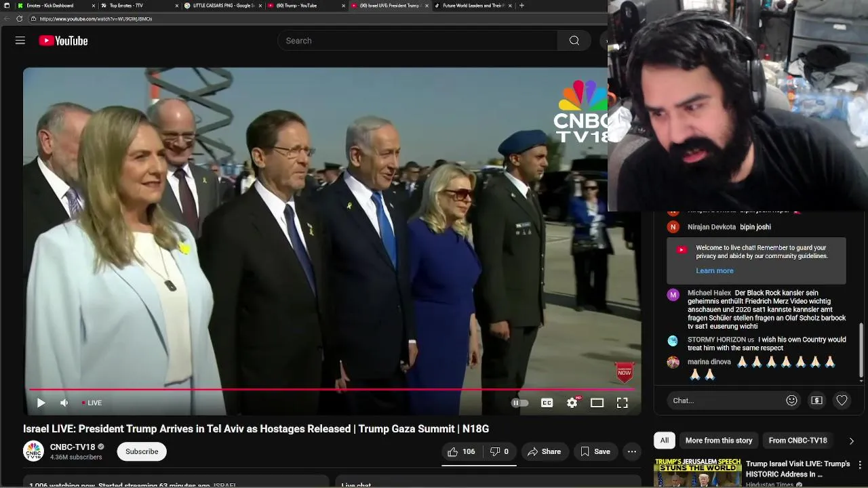
Task: Open more actions three-dot menu below video
Action: point(632,451)
